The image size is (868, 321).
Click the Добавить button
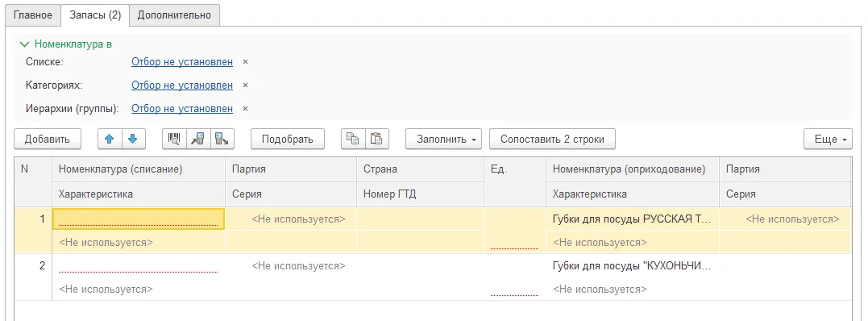(x=48, y=140)
